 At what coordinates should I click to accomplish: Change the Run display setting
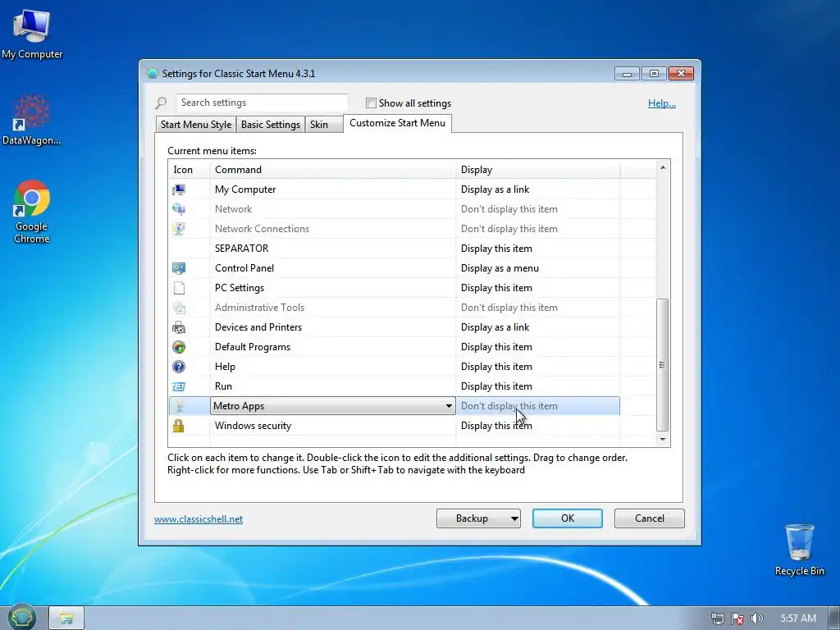tap(538, 386)
